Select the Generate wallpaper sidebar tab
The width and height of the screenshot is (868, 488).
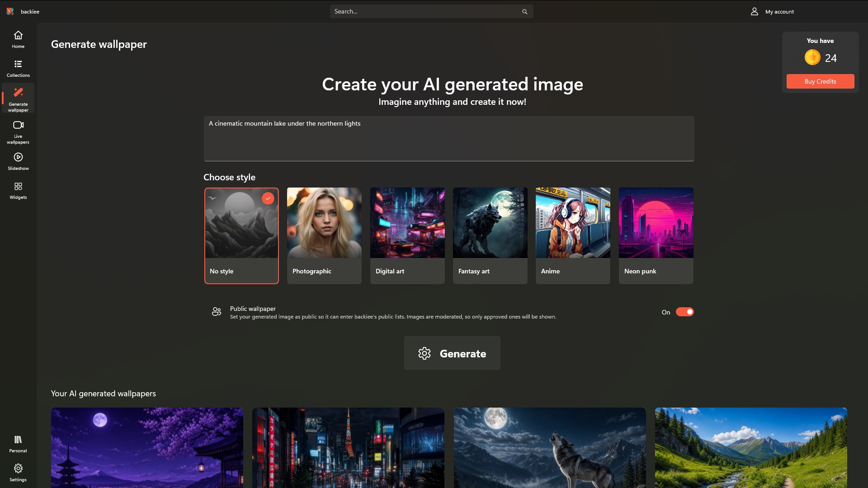(18, 99)
